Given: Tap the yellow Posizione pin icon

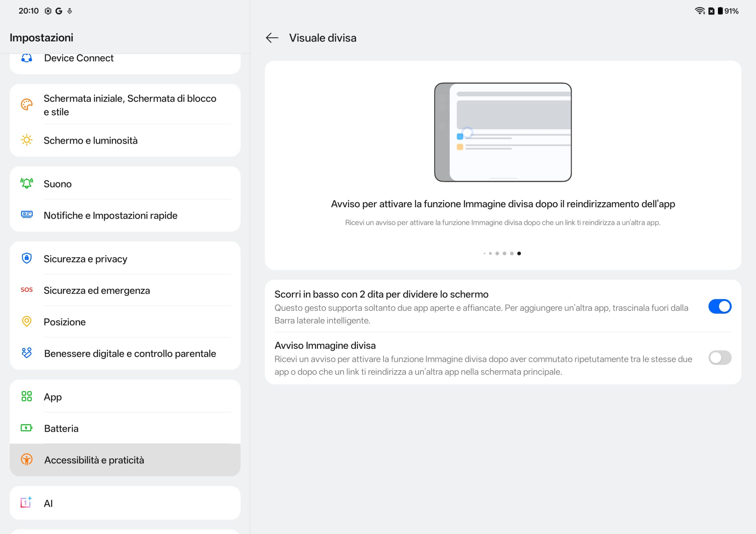Looking at the screenshot, I should pos(27,322).
